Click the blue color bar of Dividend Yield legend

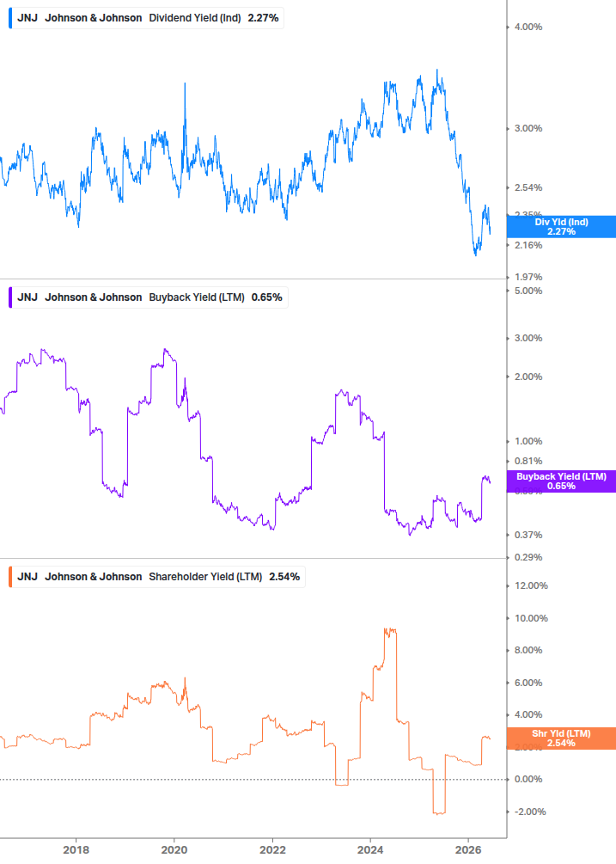10,18
